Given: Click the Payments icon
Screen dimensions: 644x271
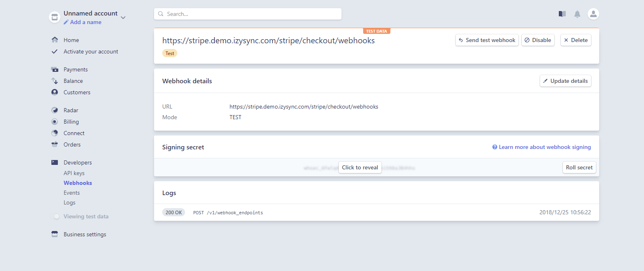Looking at the screenshot, I should click(x=55, y=69).
